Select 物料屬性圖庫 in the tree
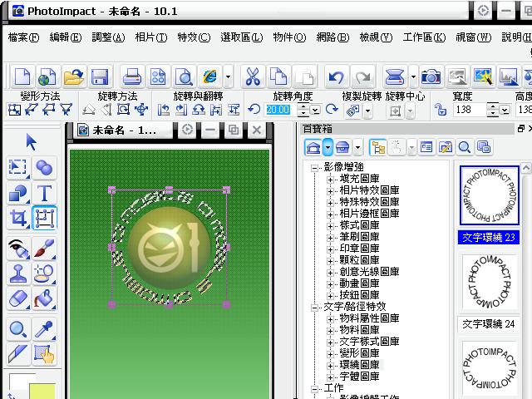Screen dimensions: 532x399 (369, 318)
